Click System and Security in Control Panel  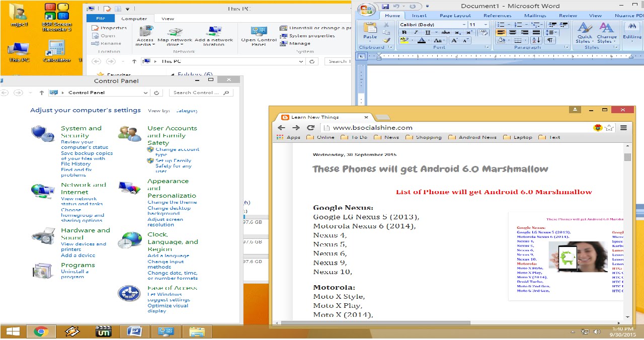pos(81,132)
